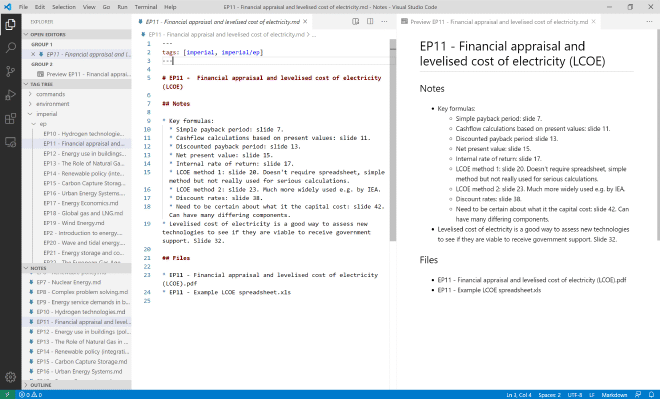Open the Edit menu
This screenshot has width=660, height=399.
40,7
